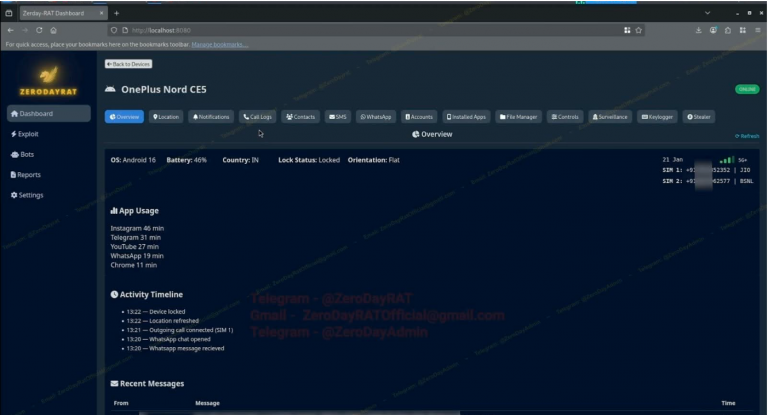Viewport: 768px width, 415px height.
Task: Open the browser account icon
Action: (713, 30)
